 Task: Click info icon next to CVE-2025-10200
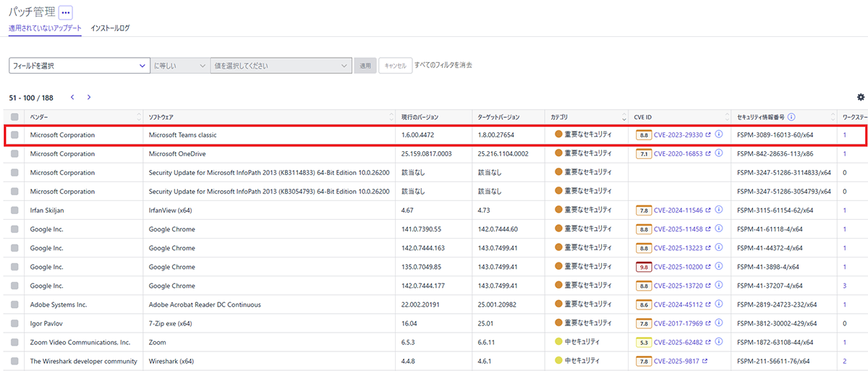pyautogui.click(x=719, y=267)
